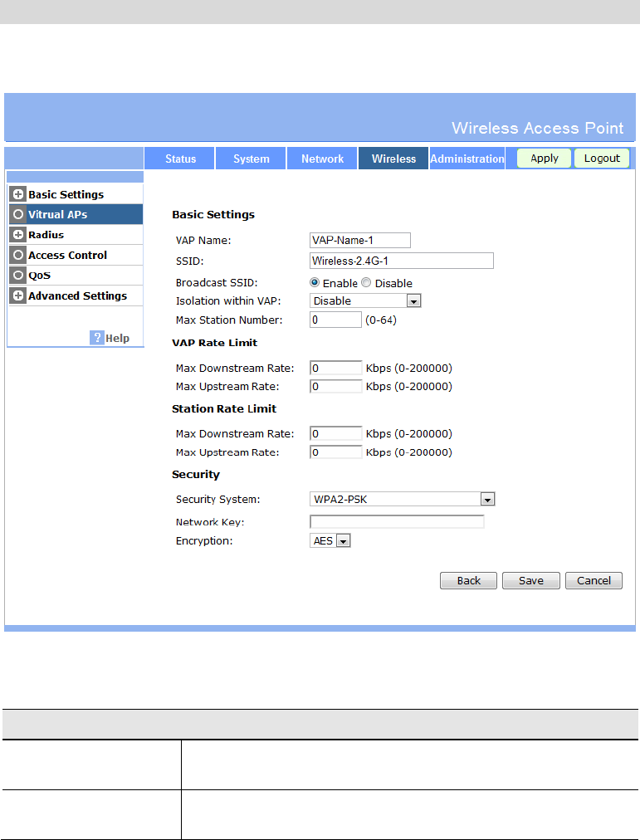Open the Help link
The height and width of the screenshot is (840, 640).
click(117, 338)
